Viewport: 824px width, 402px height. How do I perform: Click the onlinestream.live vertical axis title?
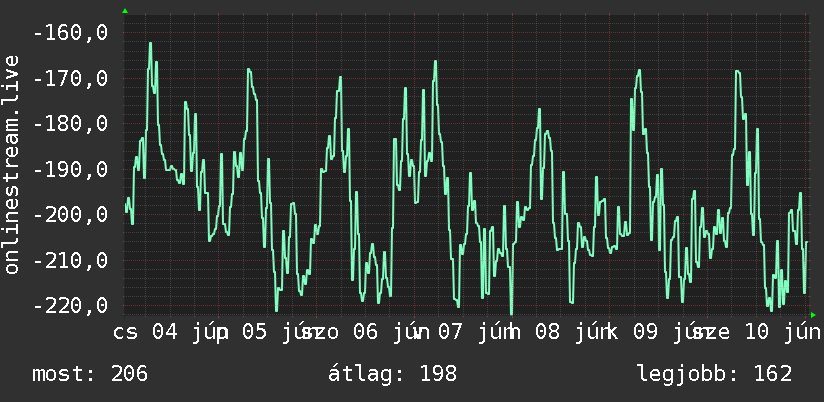click(11, 164)
